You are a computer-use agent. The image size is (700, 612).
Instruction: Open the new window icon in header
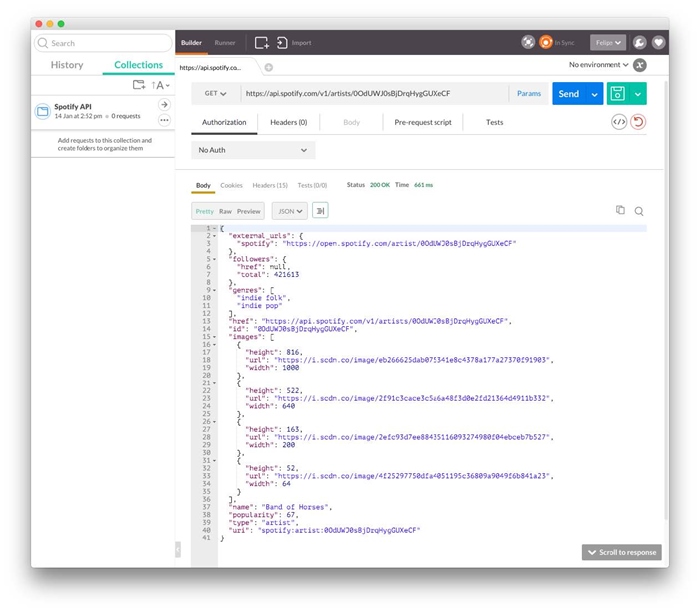click(262, 43)
